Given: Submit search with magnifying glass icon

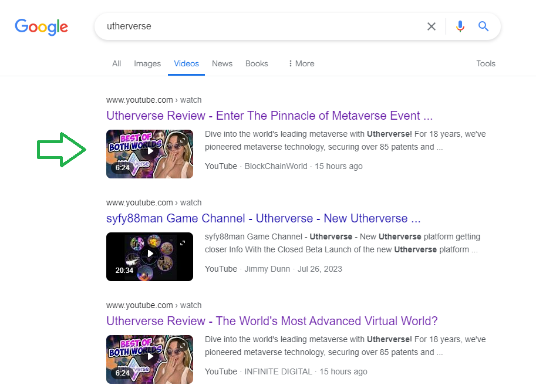Looking at the screenshot, I should tap(483, 26).
